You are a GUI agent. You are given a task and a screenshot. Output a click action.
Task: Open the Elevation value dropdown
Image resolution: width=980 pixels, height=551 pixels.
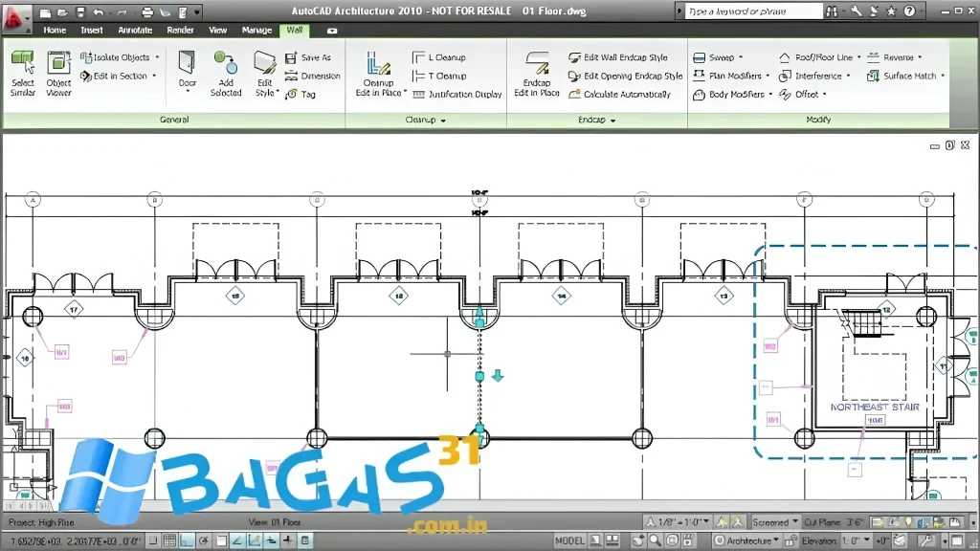856,540
